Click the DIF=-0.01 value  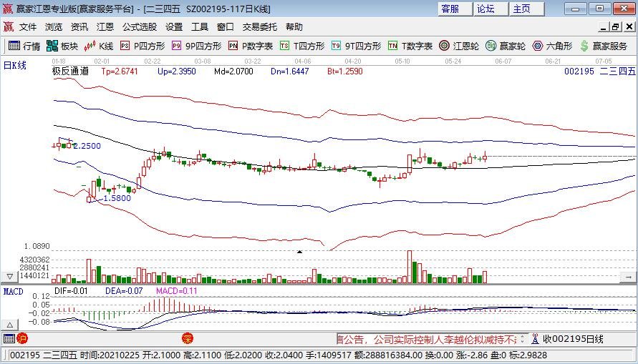tap(71, 291)
